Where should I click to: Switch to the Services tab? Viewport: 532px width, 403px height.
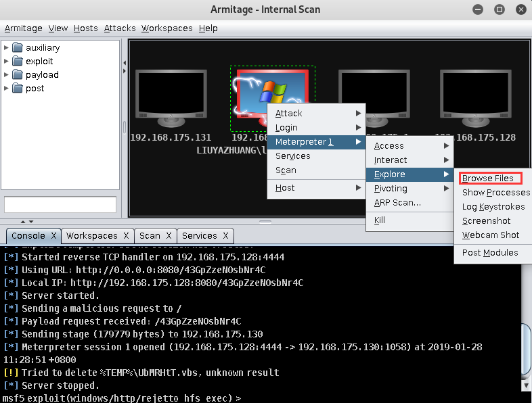[199, 235]
